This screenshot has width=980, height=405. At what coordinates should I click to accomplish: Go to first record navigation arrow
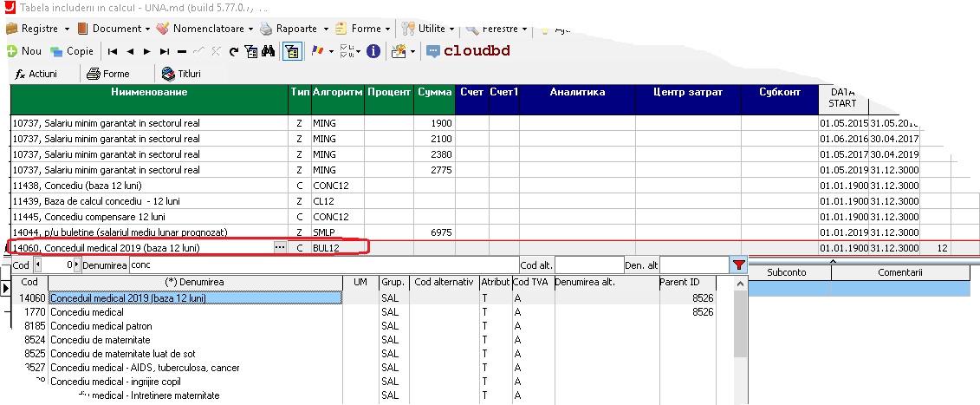tap(113, 51)
